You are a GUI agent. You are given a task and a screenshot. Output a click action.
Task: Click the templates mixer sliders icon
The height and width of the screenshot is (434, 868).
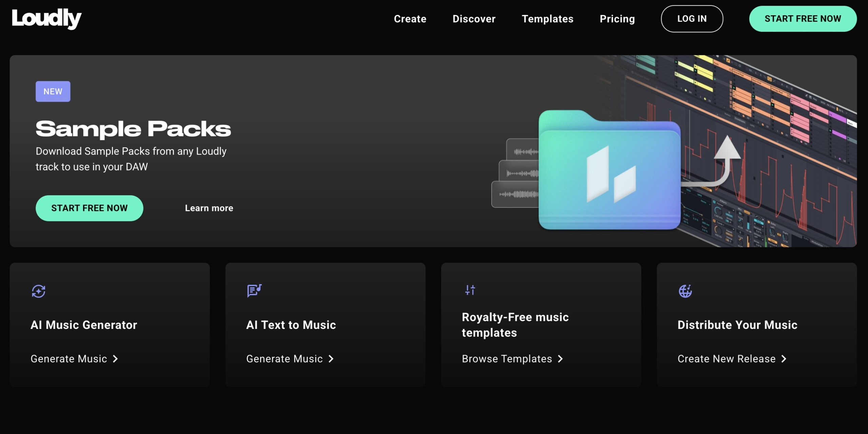[x=470, y=290]
